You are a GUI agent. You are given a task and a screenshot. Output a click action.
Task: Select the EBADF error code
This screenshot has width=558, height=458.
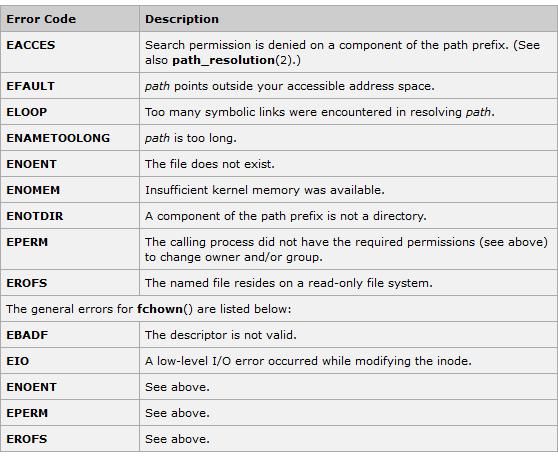27,335
